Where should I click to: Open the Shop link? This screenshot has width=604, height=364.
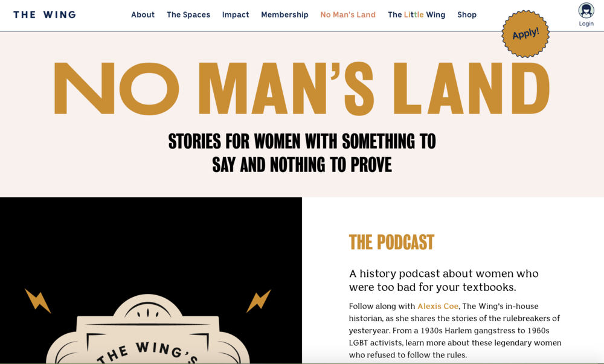pos(467,14)
